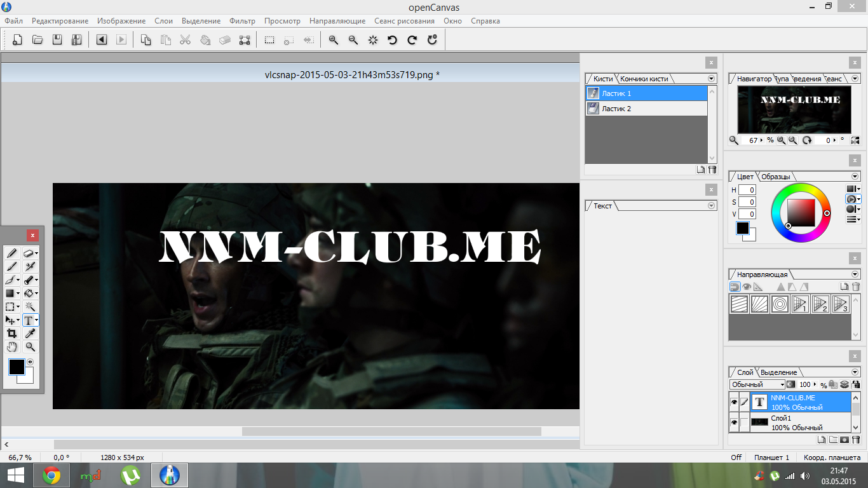868x488 pixels.
Task: Select the Text tool in the toolbox
Action: pos(29,320)
